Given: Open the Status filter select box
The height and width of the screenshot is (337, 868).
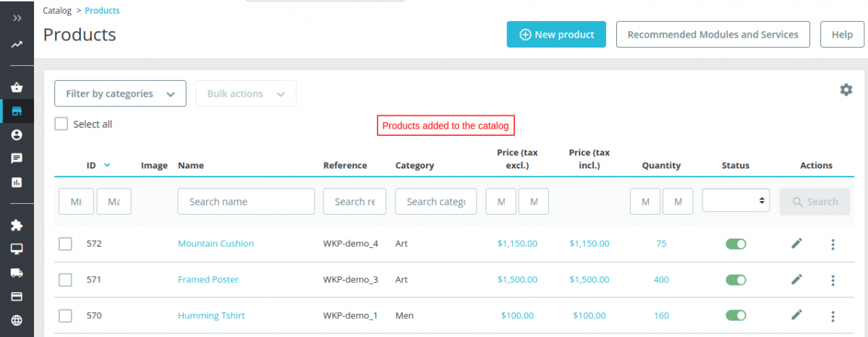Looking at the screenshot, I should click(736, 200).
